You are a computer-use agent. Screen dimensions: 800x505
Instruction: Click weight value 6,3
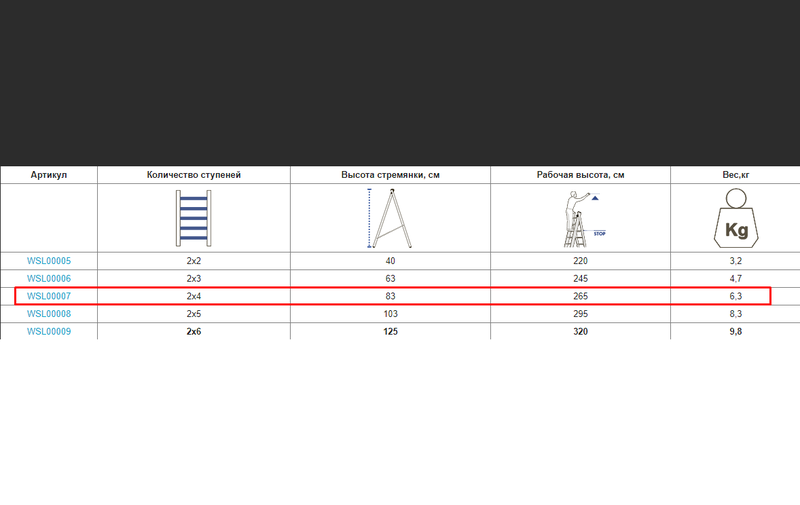tap(736, 296)
